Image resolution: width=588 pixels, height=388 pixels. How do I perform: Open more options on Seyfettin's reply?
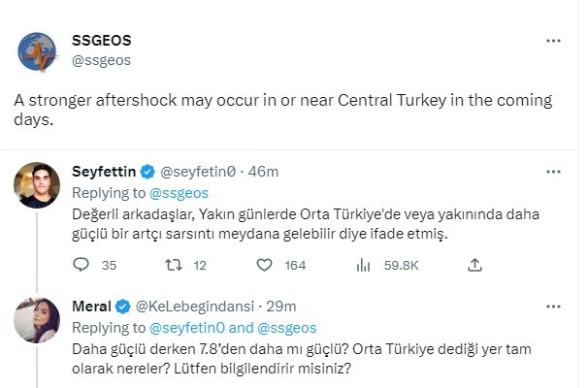coord(554,172)
